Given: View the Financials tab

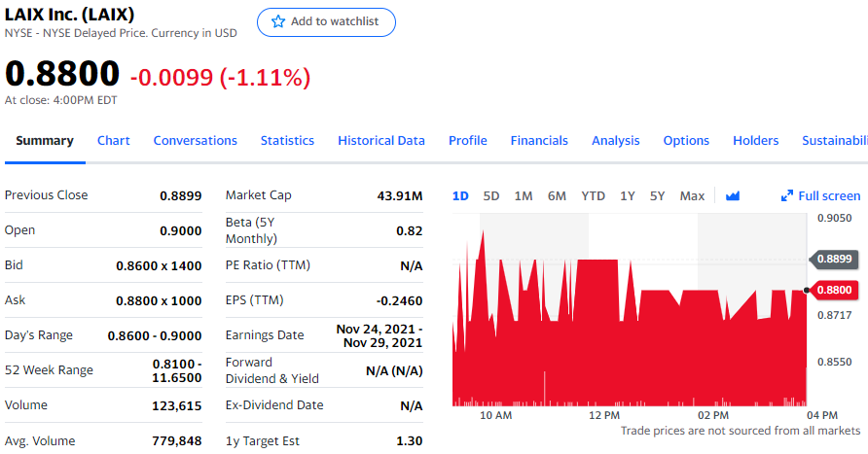Looking at the screenshot, I should (x=539, y=140).
